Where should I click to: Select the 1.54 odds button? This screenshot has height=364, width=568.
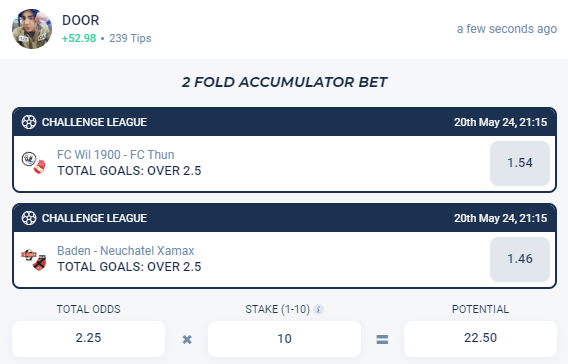pos(520,163)
